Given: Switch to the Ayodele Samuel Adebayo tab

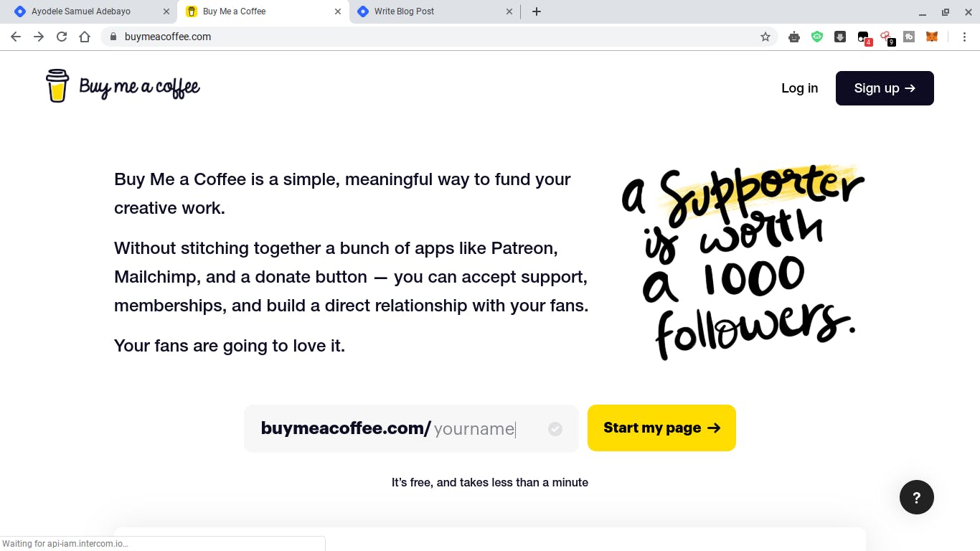Looking at the screenshot, I should pos(81,11).
